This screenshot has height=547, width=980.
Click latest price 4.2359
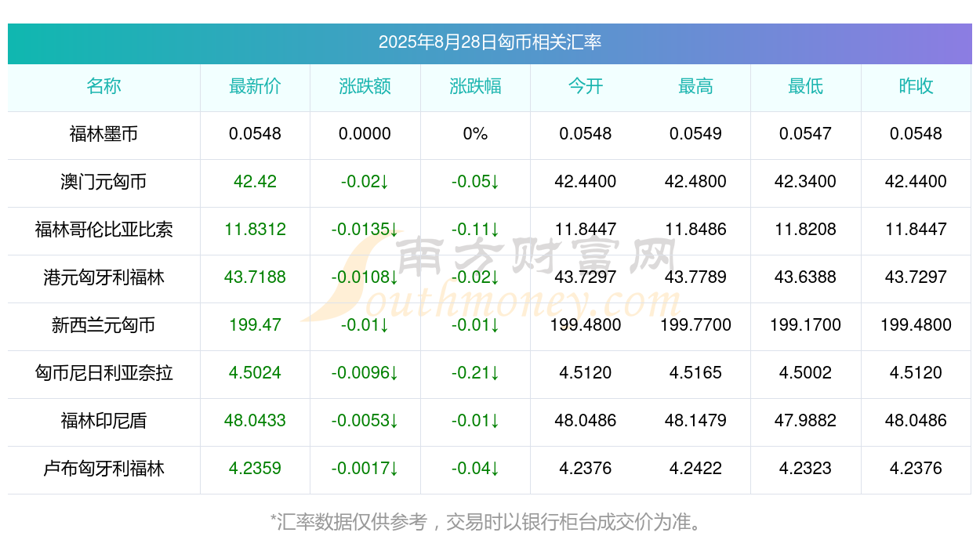point(255,469)
